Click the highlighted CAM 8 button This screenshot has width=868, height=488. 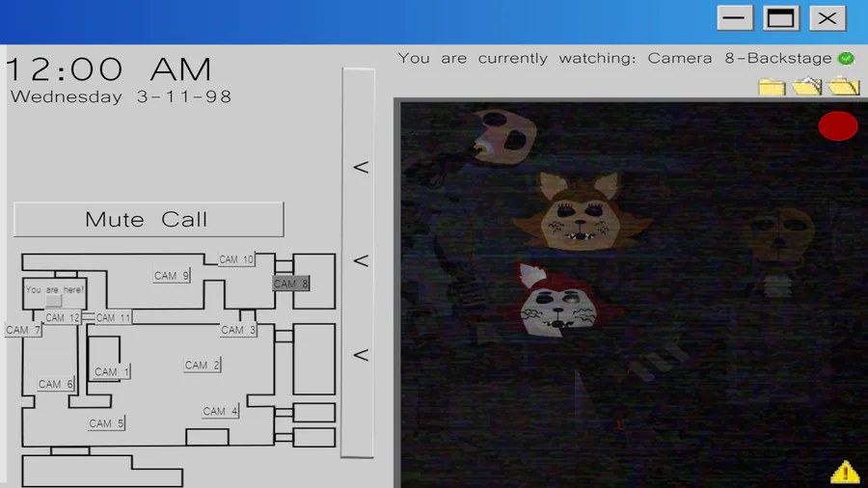[290, 284]
